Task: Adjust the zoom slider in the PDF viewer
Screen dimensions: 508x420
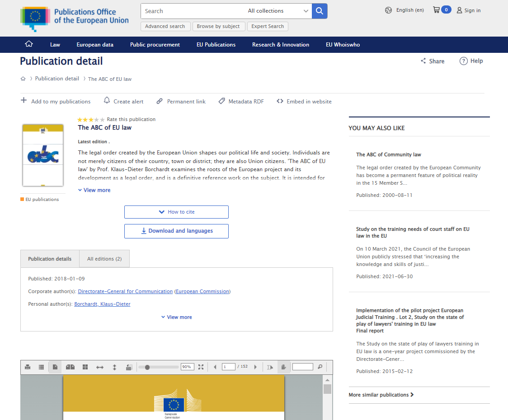Action: click(148, 367)
